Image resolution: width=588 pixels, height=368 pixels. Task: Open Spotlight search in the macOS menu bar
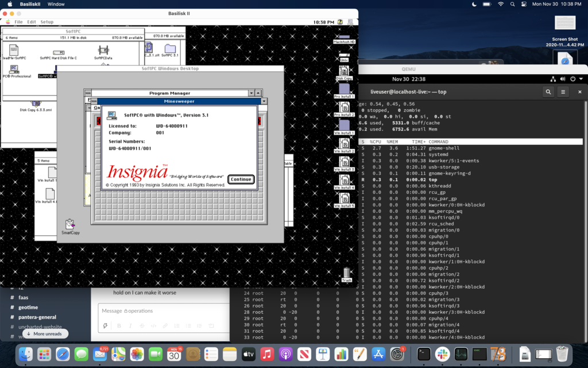click(x=512, y=4)
